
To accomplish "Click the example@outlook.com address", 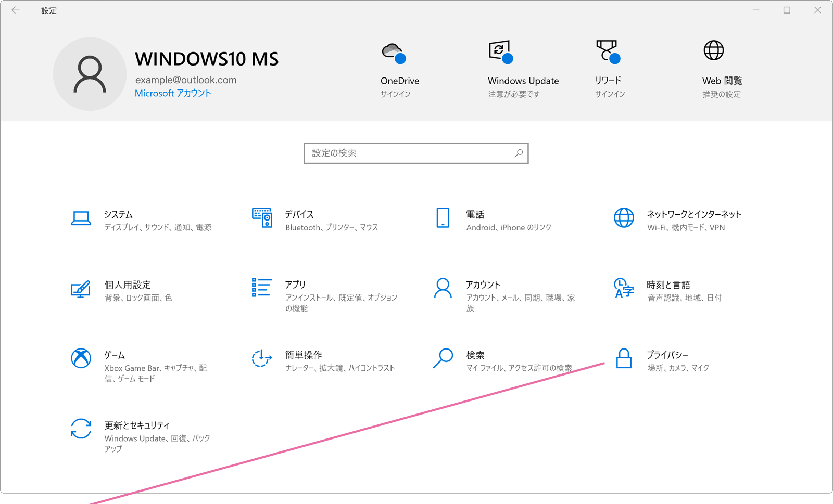I will pos(186,80).
